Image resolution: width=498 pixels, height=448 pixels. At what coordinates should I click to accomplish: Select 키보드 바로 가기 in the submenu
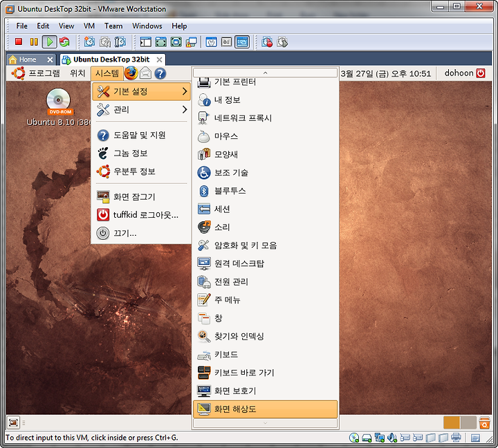(265, 373)
